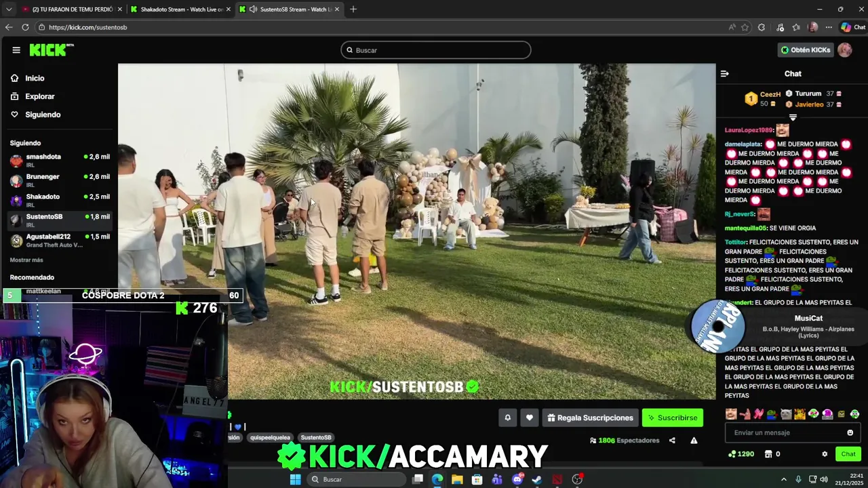Click username LauraLopez1989 in chat
The image size is (868, 488).
coord(749,130)
